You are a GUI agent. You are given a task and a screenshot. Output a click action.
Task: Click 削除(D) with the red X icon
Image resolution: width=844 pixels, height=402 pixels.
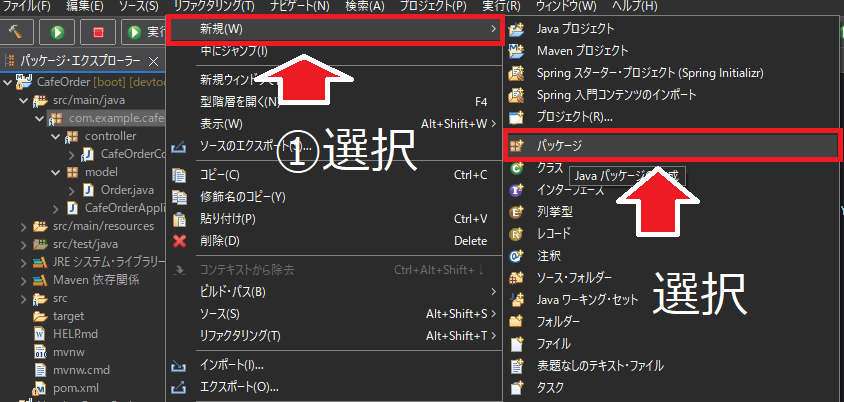pyautogui.click(x=219, y=241)
